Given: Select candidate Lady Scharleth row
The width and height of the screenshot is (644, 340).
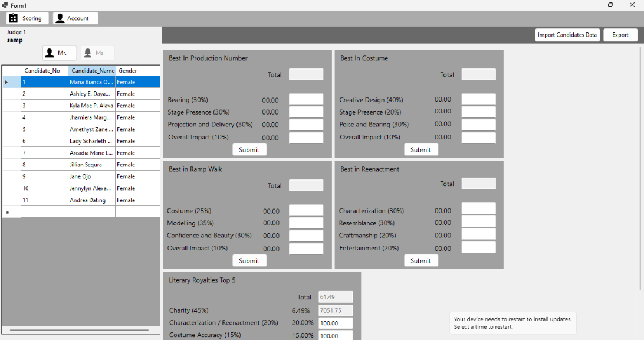Looking at the screenshot, I should pyautogui.click(x=81, y=141).
